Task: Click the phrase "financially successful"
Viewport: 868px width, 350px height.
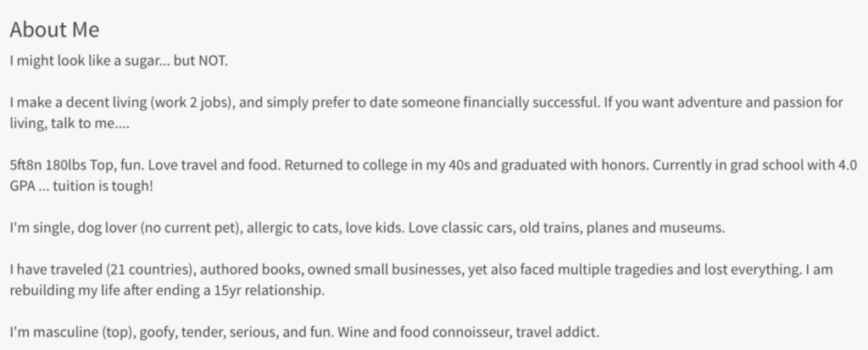Action: pyautogui.click(x=531, y=103)
